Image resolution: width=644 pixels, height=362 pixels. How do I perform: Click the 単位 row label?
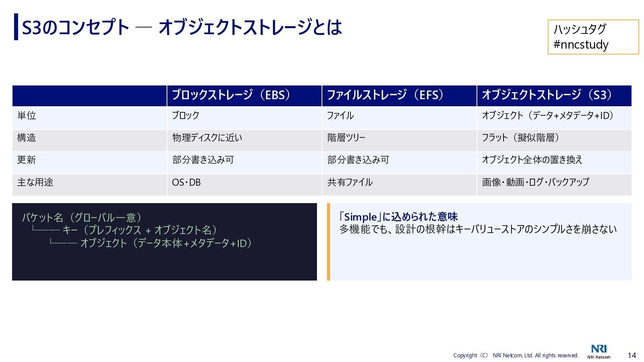tap(27, 116)
